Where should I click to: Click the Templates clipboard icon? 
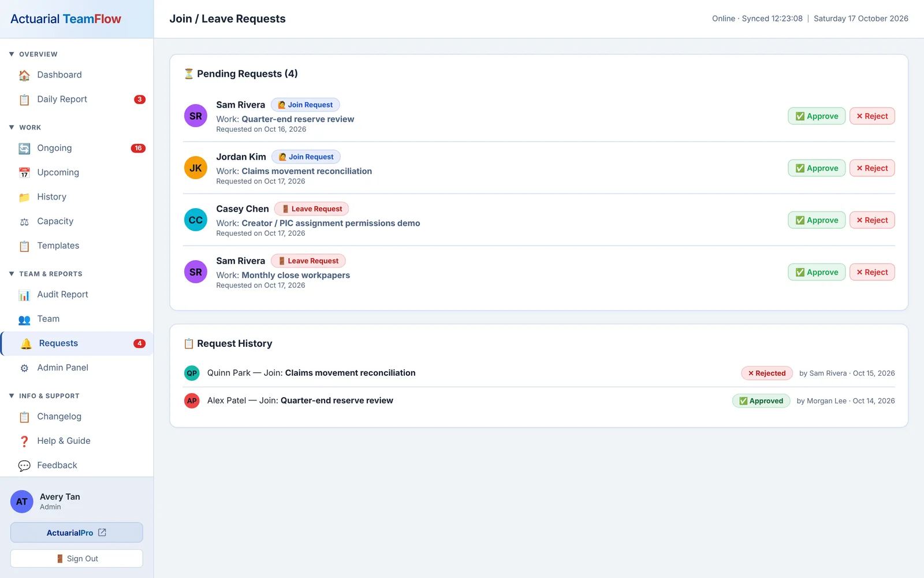pyautogui.click(x=24, y=246)
